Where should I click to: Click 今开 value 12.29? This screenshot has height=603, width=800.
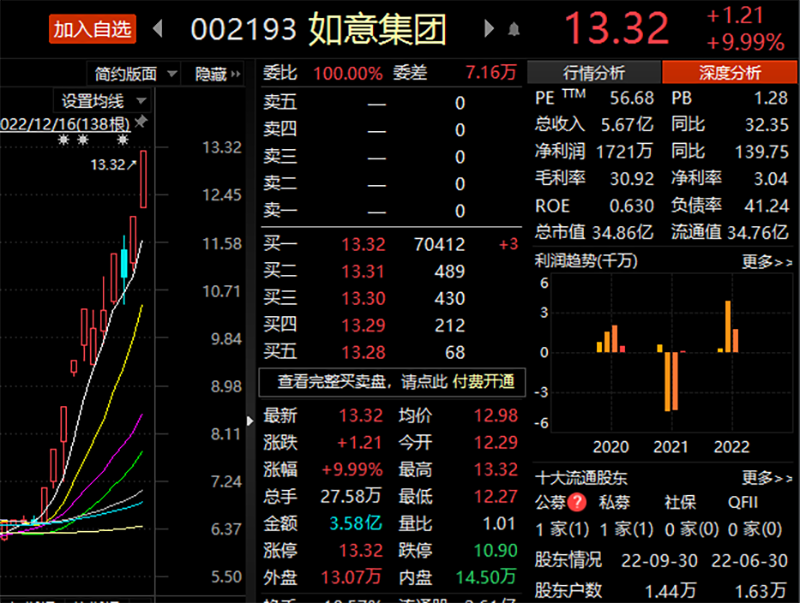496,442
